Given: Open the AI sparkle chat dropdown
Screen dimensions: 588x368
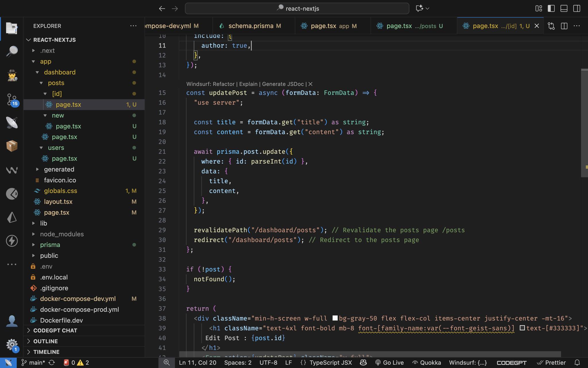Looking at the screenshot, I should coord(422,8).
